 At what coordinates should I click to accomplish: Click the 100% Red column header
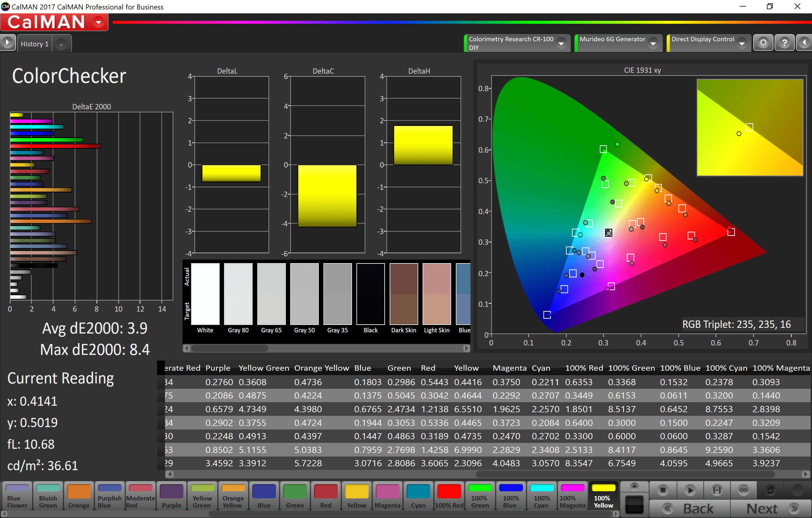[x=584, y=368]
